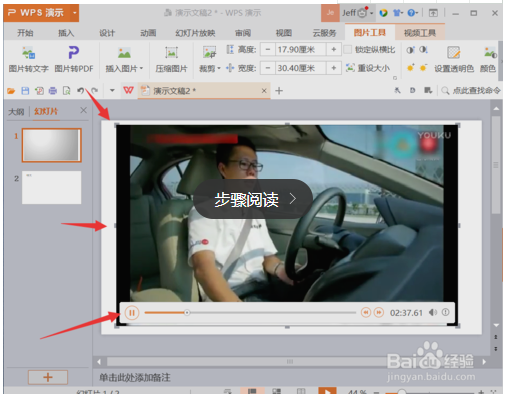The height and width of the screenshot is (398, 508).
Task: Decrease brightness with the second sun icon
Action: tap(423, 68)
